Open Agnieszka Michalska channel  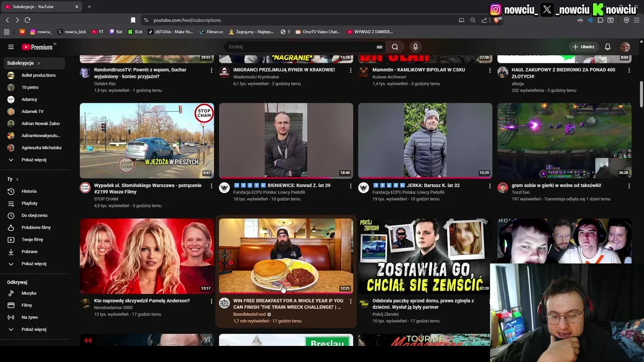tap(34, 148)
